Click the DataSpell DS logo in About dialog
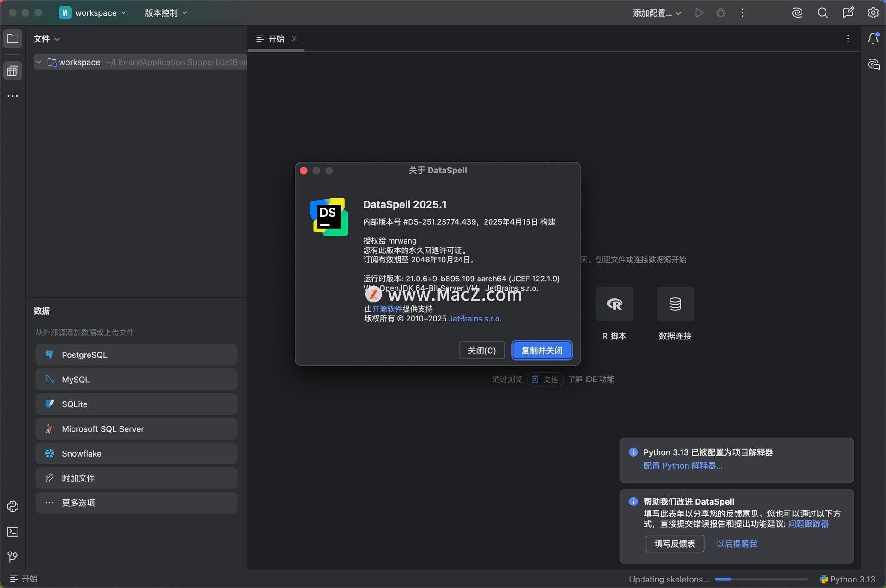The width and height of the screenshot is (886, 588). click(x=329, y=217)
